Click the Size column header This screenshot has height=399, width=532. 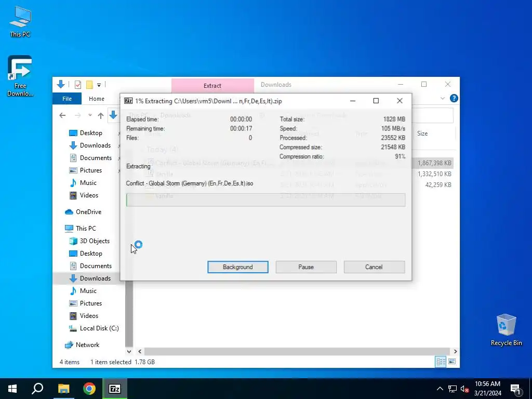[422, 134]
